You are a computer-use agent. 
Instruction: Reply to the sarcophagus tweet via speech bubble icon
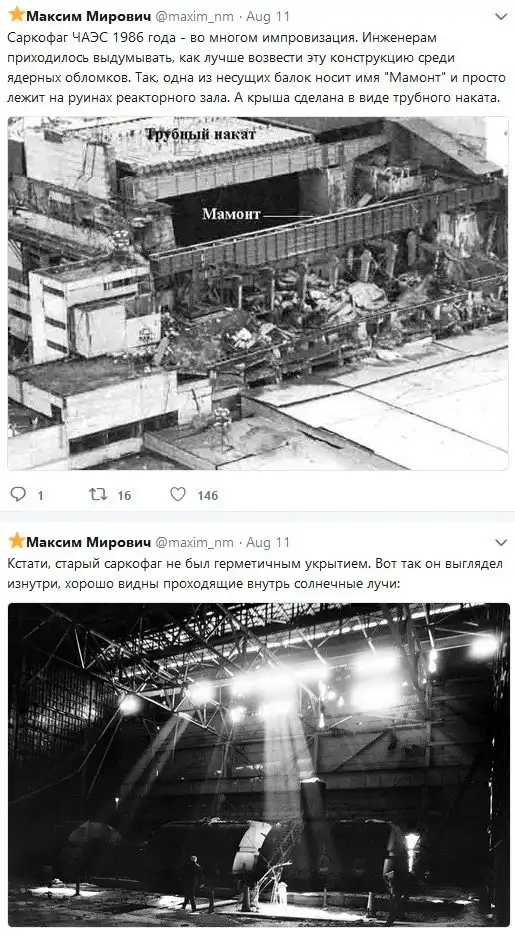pyautogui.click(x=19, y=494)
